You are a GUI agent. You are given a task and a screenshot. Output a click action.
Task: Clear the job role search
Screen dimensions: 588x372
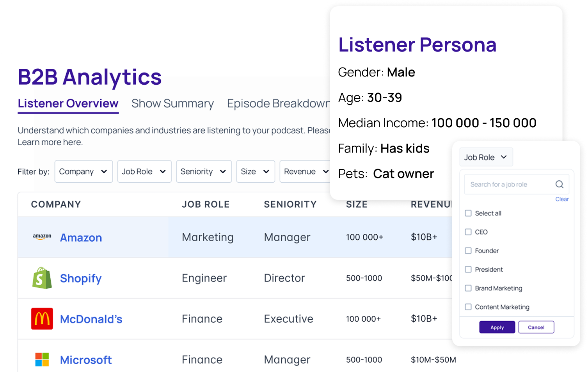pos(562,199)
